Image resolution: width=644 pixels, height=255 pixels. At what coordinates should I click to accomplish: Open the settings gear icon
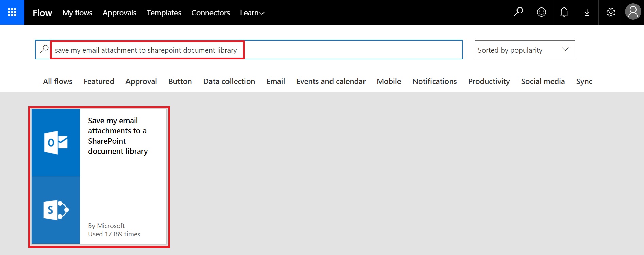click(611, 12)
